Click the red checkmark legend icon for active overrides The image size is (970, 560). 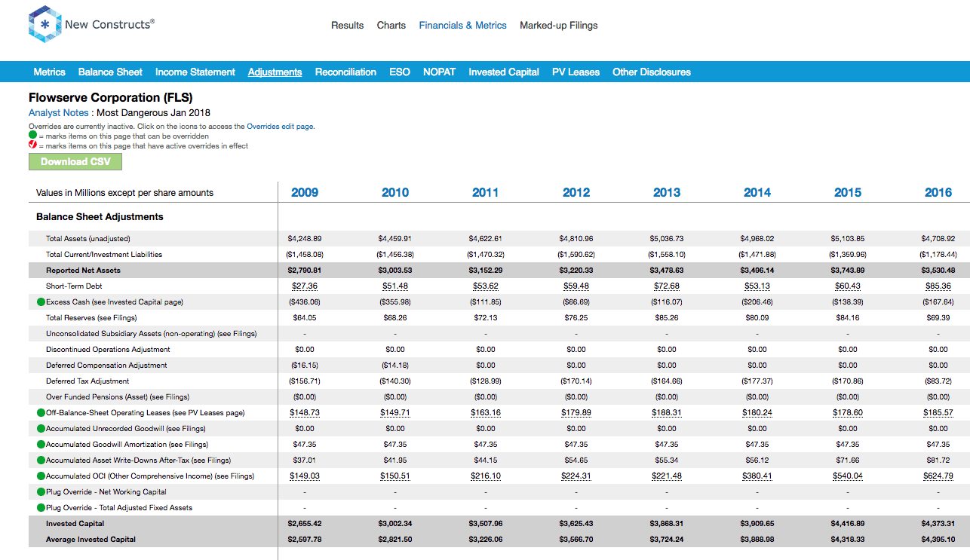tap(32, 145)
